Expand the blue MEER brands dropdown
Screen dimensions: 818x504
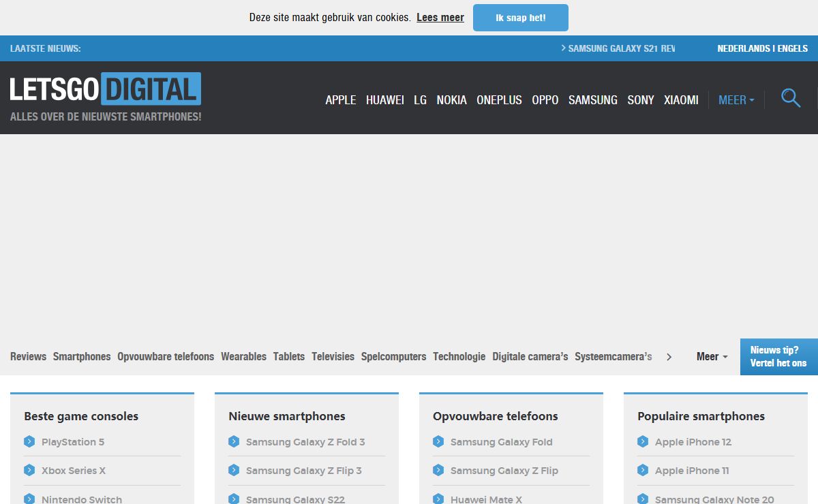[x=736, y=100]
